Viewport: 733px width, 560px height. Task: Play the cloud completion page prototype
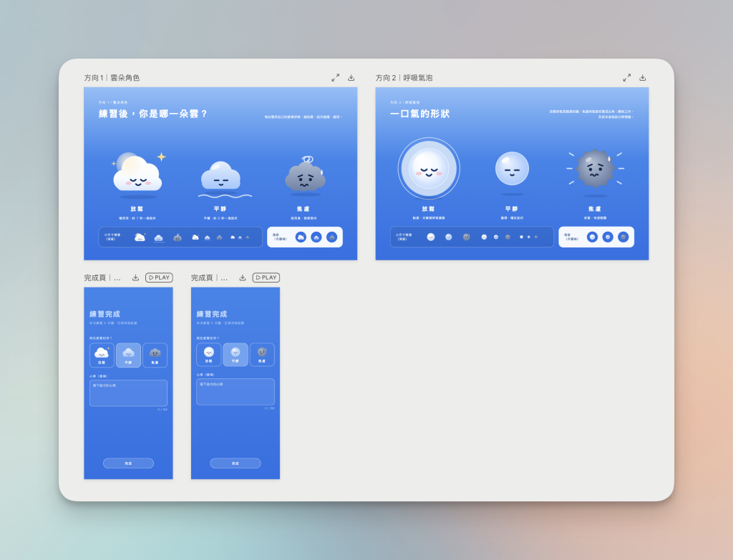click(x=160, y=277)
